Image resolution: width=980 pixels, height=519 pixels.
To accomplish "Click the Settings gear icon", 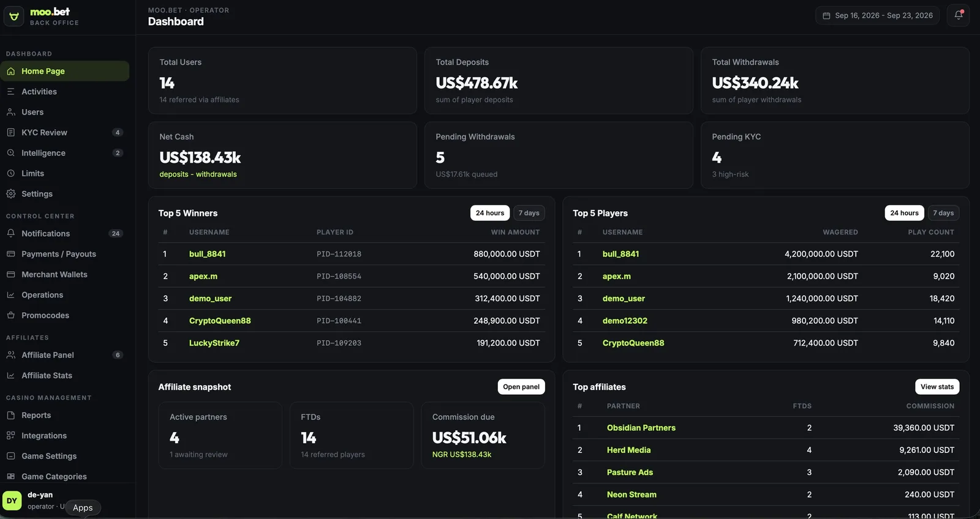I will tap(10, 193).
